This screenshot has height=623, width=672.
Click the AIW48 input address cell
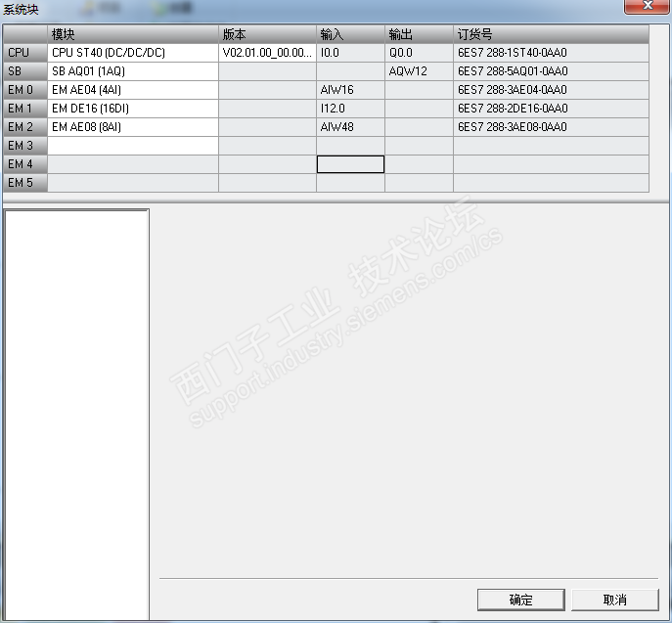pos(350,127)
